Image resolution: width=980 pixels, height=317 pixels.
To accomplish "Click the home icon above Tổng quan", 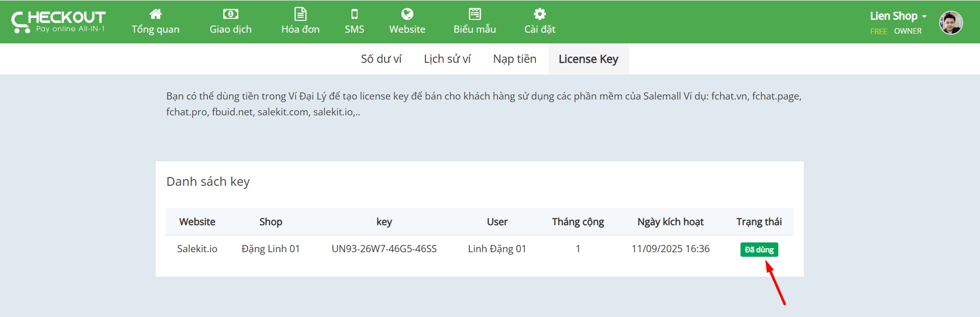I will coord(156,14).
